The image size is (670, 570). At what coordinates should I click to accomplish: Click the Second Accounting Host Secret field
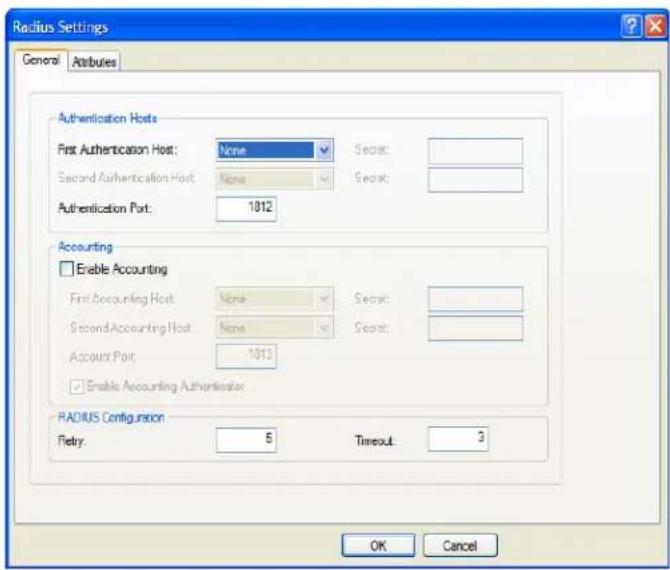click(475, 328)
